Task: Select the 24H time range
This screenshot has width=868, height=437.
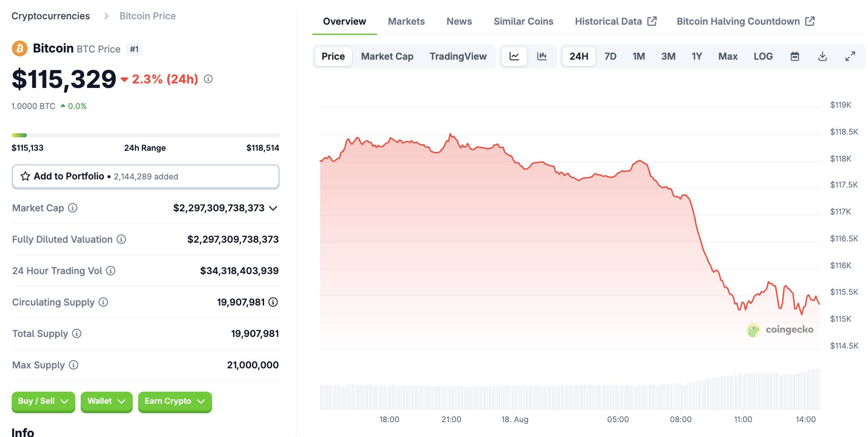Action: [x=579, y=56]
